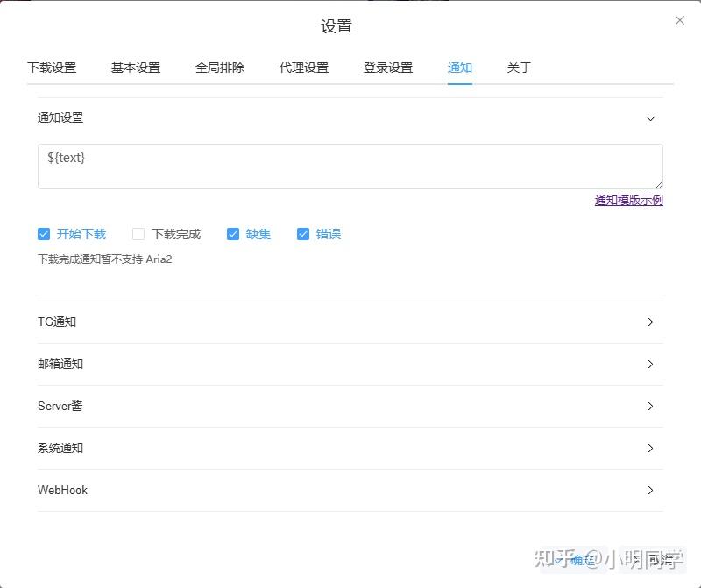
Task: Open the WebHook section arrow icon
Action: (650, 490)
